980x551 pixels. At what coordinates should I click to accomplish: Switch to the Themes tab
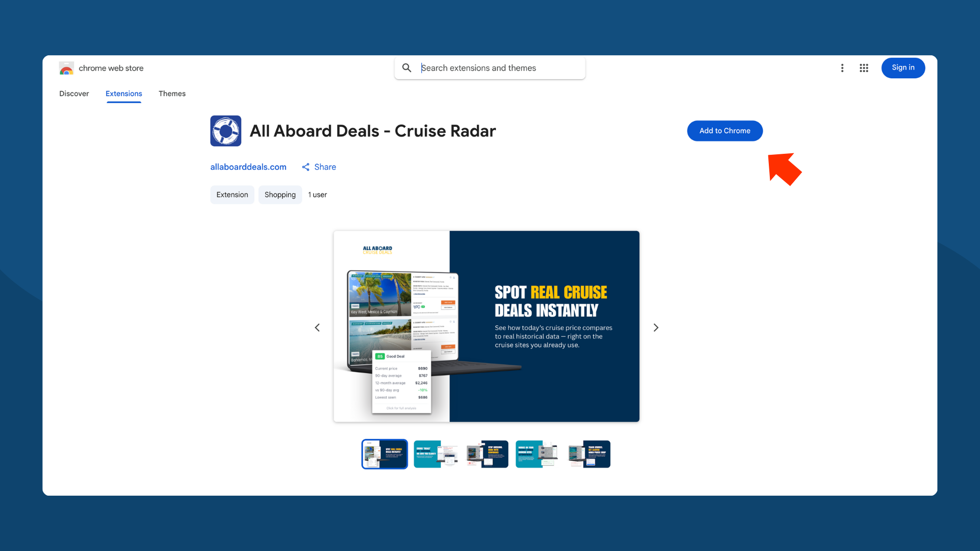click(172, 94)
